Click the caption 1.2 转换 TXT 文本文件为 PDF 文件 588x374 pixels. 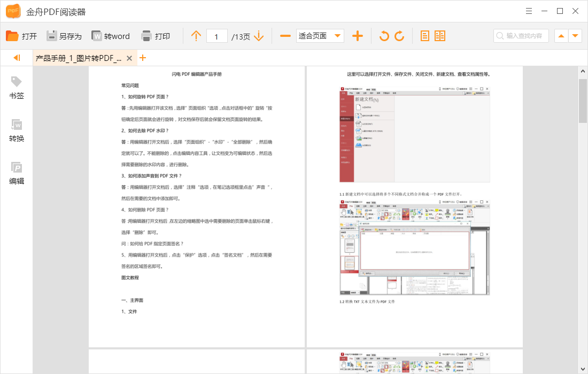pyautogui.click(x=367, y=301)
